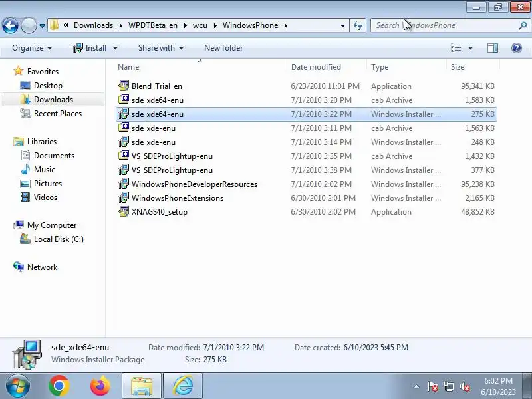532x399 pixels.
Task: Launch Google Chrome from taskbar
Action: [59, 386]
